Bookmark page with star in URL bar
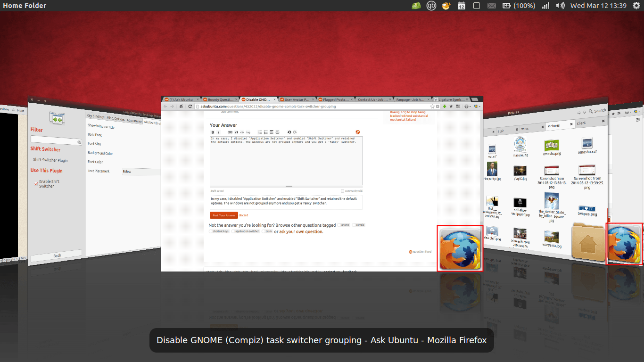 (x=432, y=107)
